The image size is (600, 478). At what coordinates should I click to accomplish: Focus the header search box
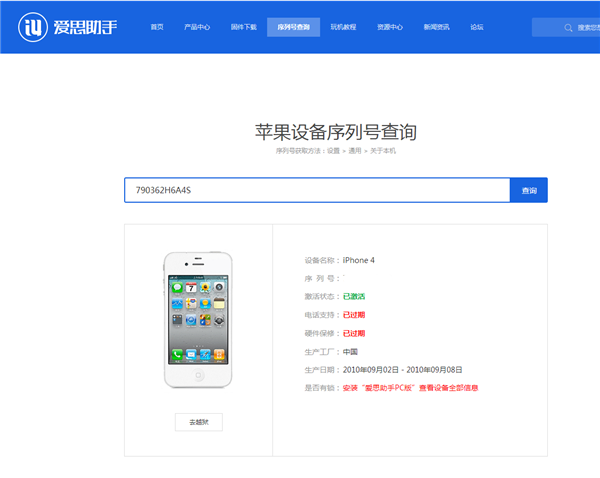click(566, 28)
